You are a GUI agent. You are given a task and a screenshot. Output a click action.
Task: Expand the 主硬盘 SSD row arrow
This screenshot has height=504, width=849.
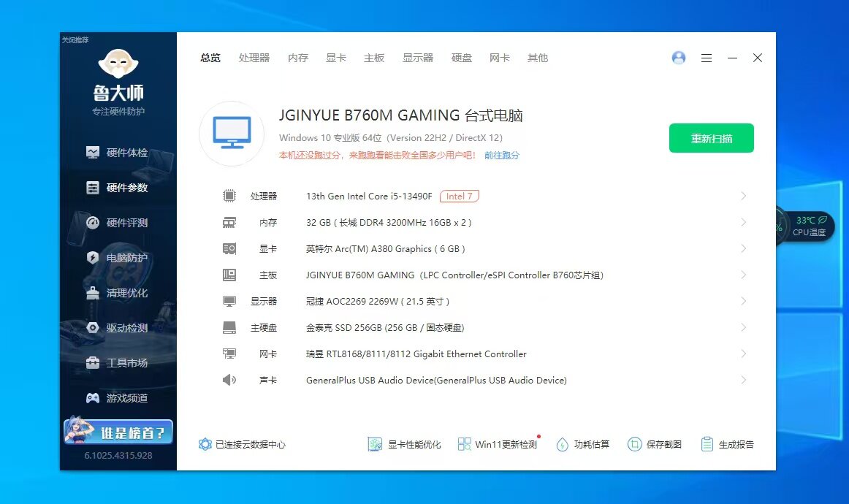pos(744,327)
